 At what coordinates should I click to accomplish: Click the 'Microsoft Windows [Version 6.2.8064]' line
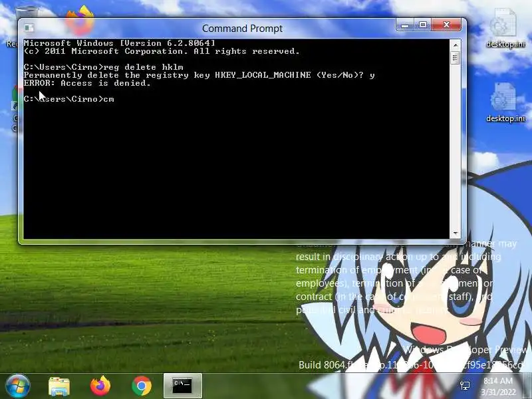click(120, 43)
